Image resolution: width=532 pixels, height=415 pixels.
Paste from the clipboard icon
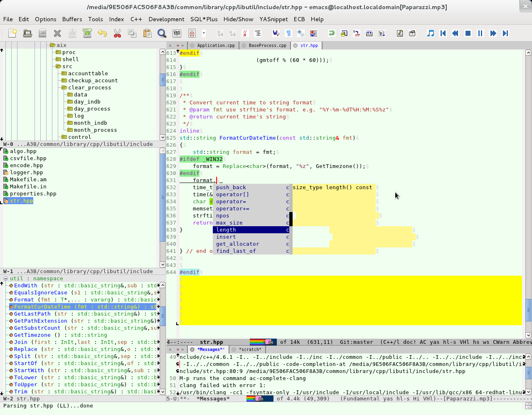click(x=147, y=33)
